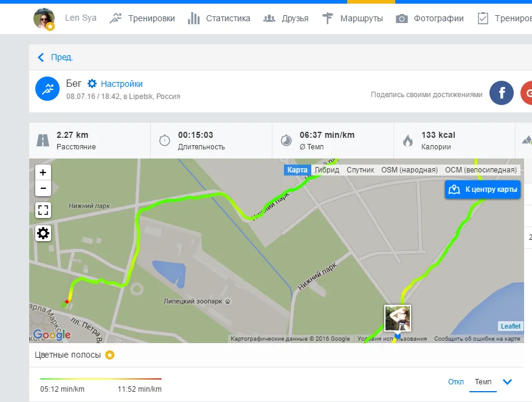The width and height of the screenshot is (532, 402).
Task: Click the pace color gradient bar
Action: tap(101, 378)
